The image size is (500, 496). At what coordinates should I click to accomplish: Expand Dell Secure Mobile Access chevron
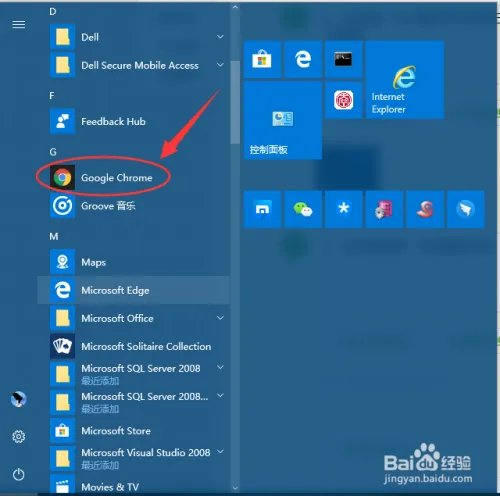[220, 64]
